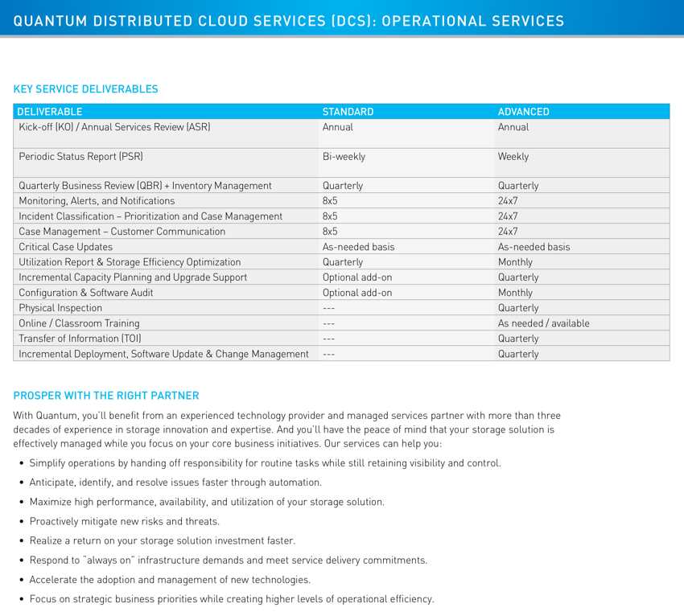Click the 'Respond to always on infrastructure' bullet
The image size is (684, 616).
[x=229, y=561]
